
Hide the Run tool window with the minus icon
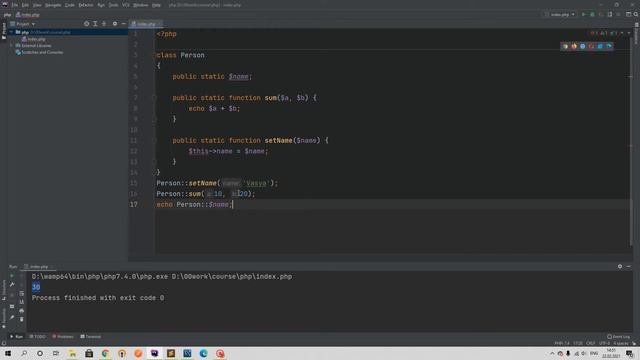[629, 266]
